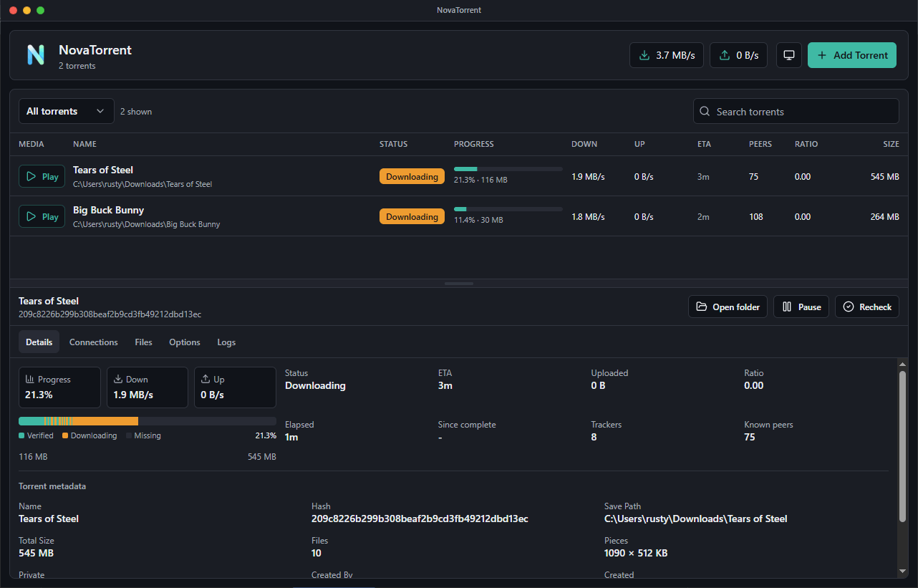Click the macOS yellow minimize button
The height and width of the screenshot is (588, 918).
coord(26,10)
